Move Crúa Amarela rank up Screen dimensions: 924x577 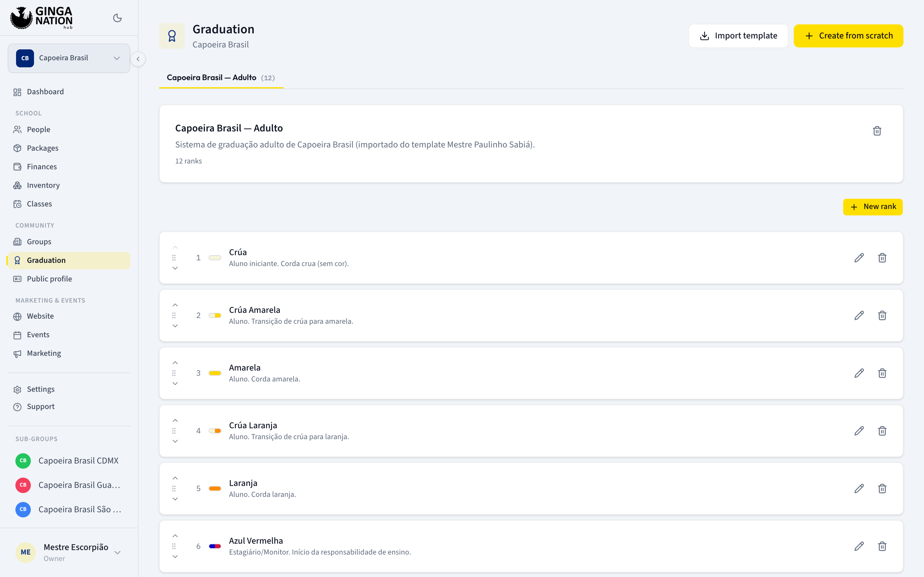(x=175, y=305)
